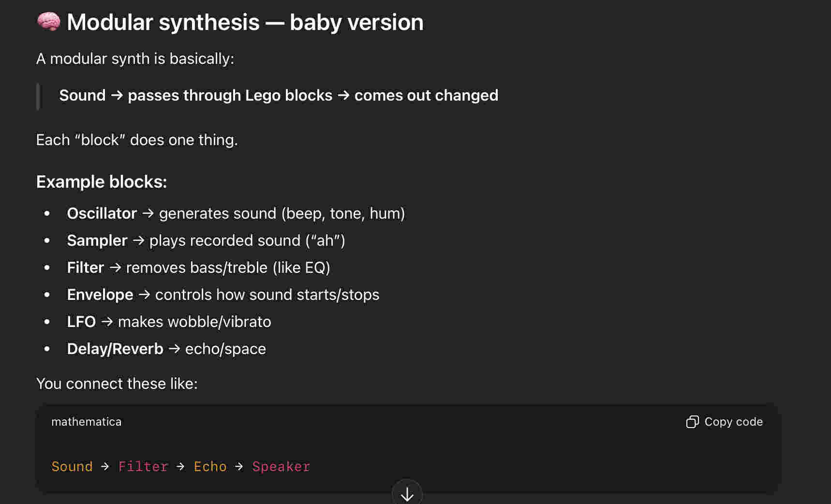Click the bold Oscillator term
The image size is (831, 504).
(x=102, y=213)
